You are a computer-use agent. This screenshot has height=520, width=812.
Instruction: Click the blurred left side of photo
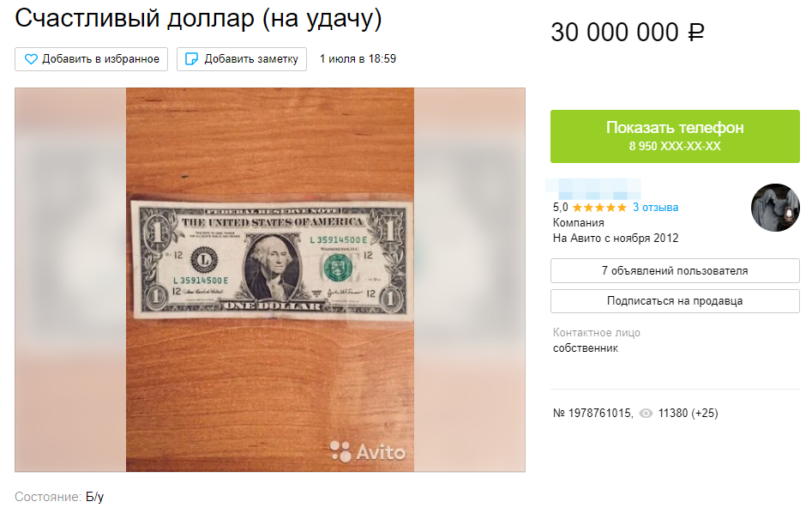coord(70,280)
